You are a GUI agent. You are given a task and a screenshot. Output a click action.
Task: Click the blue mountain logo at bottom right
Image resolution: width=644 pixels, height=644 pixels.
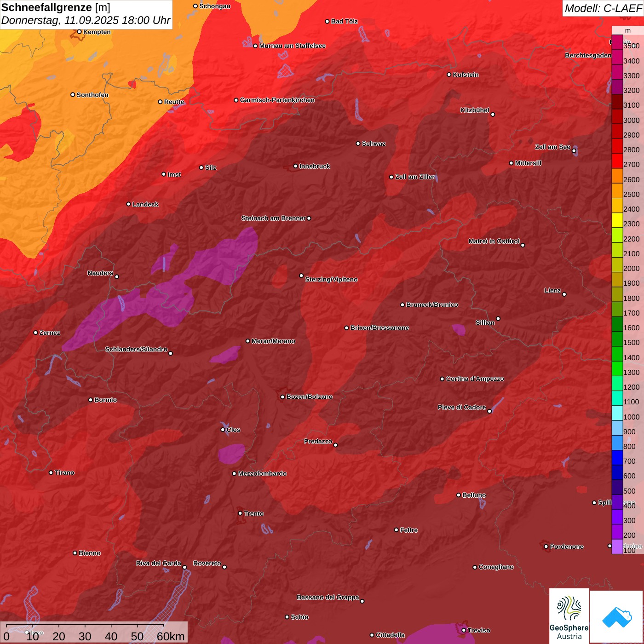pyautogui.click(x=617, y=617)
